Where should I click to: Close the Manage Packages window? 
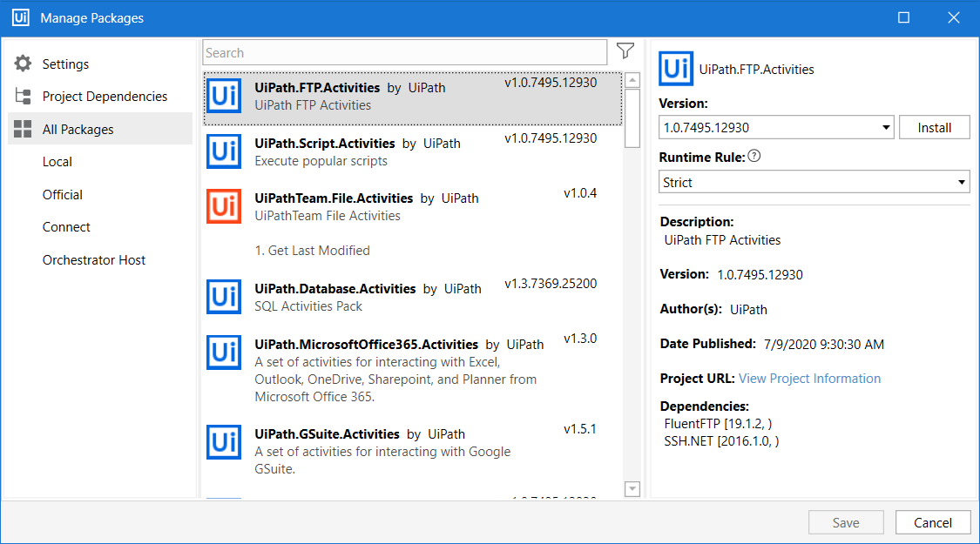[x=954, y=17]
